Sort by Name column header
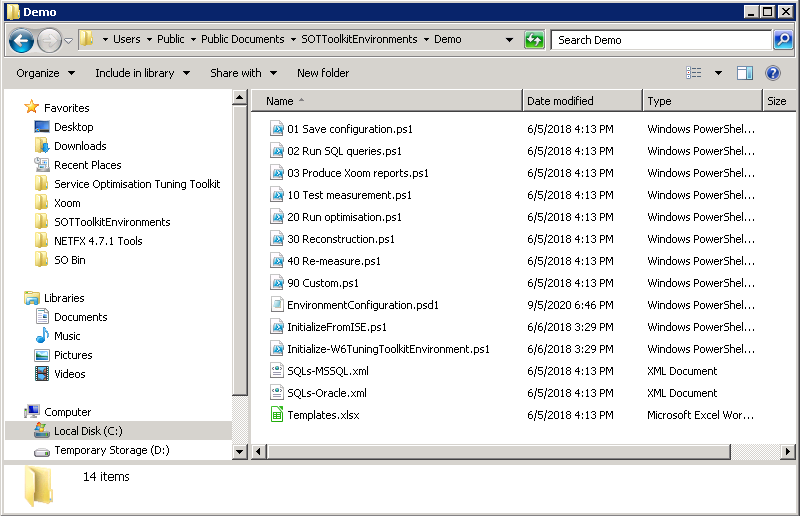800x516 pixels. (x=387, y=101)
